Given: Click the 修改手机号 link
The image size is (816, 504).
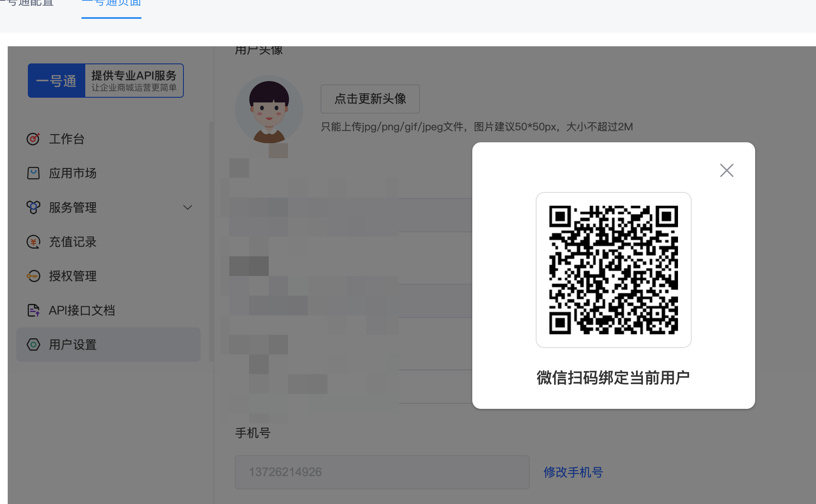Looking at the screenshot, I should click(573, 472).
